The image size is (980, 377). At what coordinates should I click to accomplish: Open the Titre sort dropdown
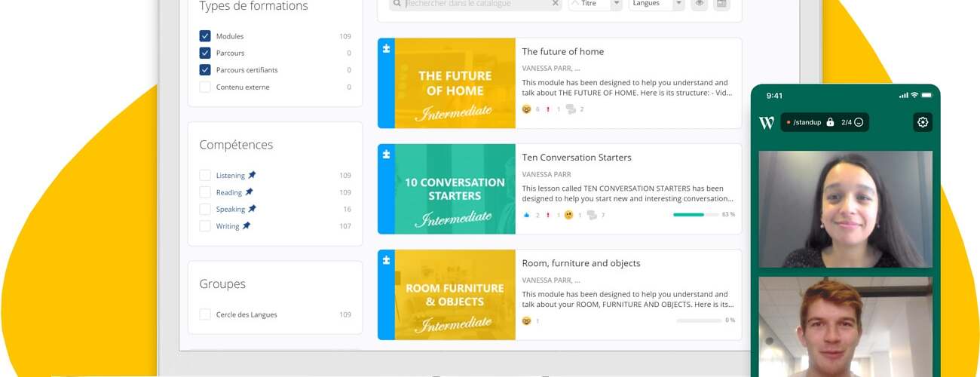point(595,4)
